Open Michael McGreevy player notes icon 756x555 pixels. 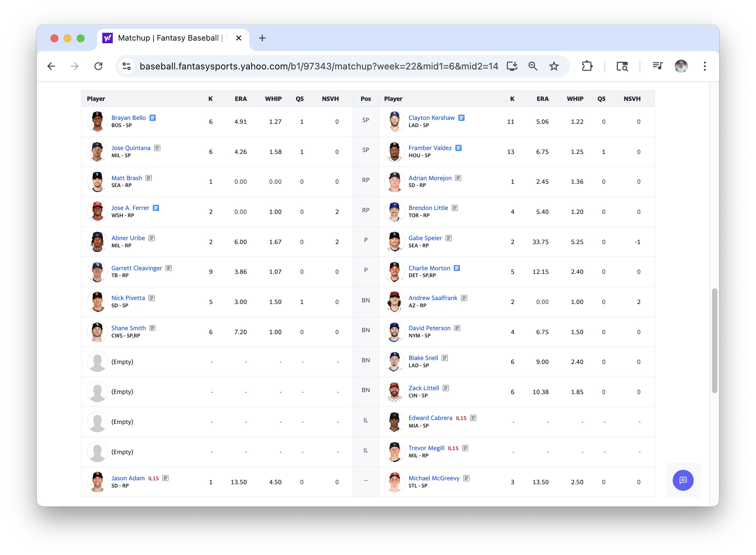466,478
